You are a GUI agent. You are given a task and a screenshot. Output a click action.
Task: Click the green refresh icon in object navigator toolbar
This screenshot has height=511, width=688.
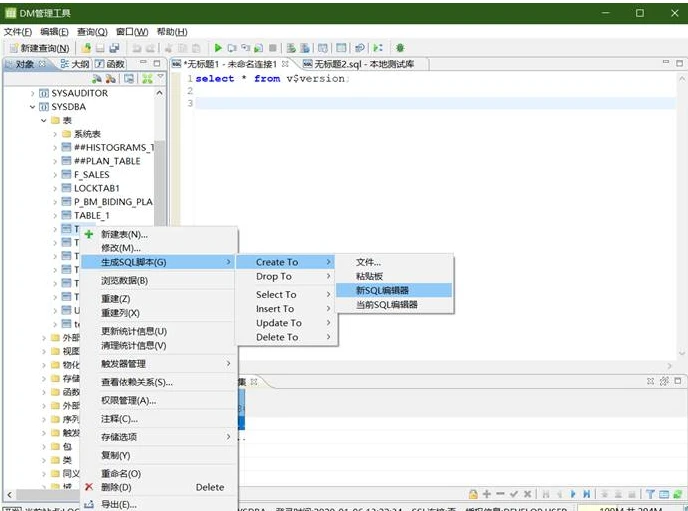[147, 78]
